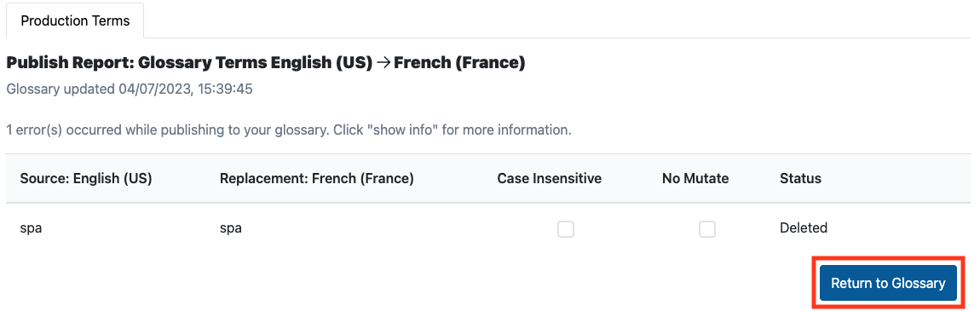Image resolution: width=980 pixels, height=311 pixels.
Task: Select the French replacement cell "spa"
Action: (231, 228)
